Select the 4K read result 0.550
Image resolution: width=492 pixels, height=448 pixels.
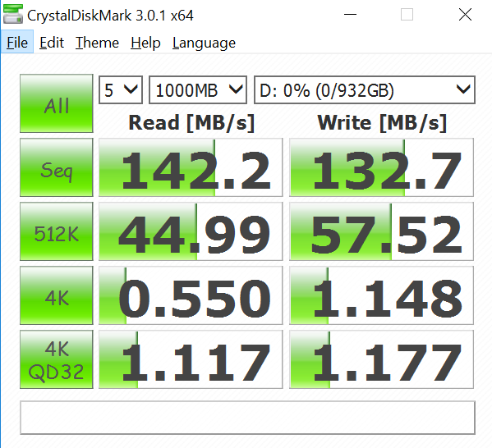click(191, 295)
